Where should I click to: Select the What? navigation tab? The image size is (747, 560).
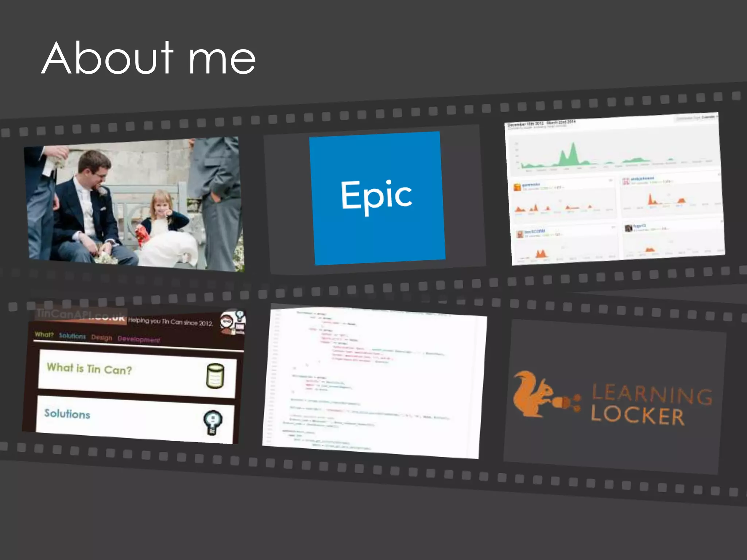pyautogui.click(x=44, y=335)
